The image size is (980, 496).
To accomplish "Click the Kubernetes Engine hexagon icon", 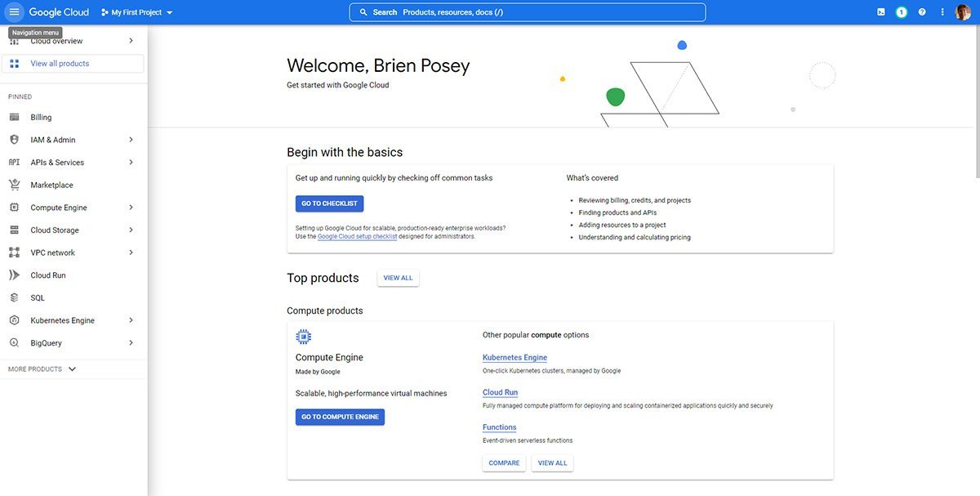I will (x=14, y=320).
